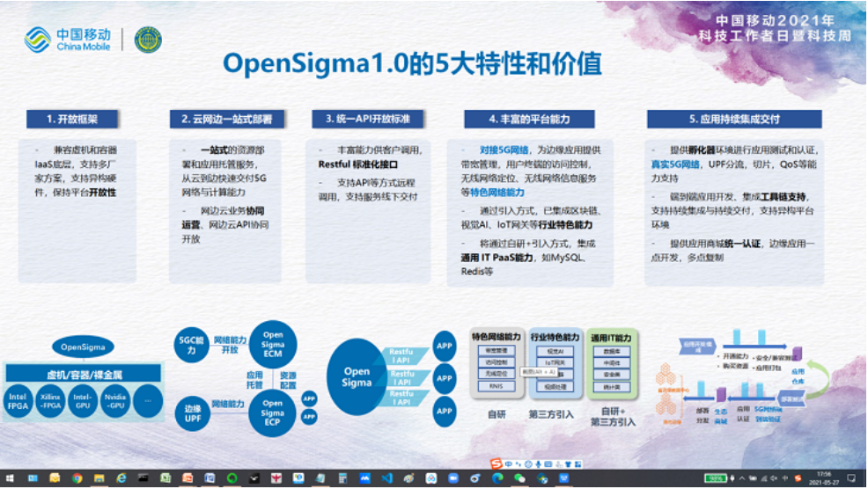The image size is (868, 489).
Task: Click the China Mobile logo on the slide
Action: 68,40
